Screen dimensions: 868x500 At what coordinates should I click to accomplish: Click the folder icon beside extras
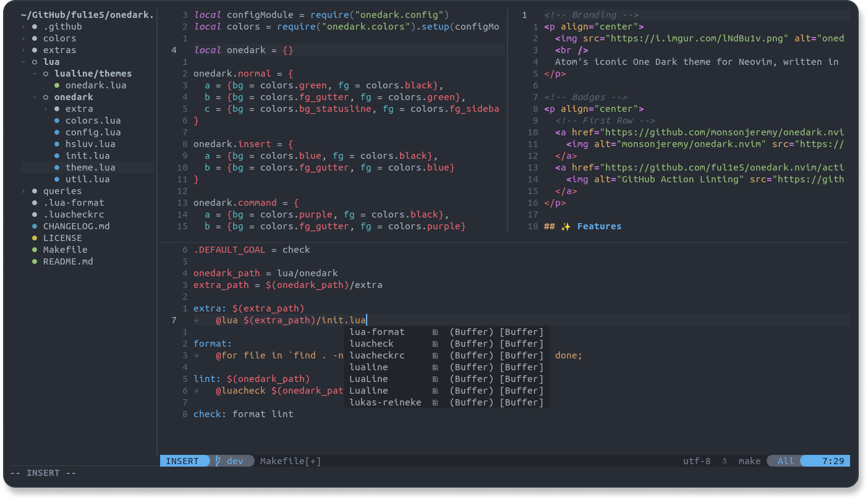(35, 50)
